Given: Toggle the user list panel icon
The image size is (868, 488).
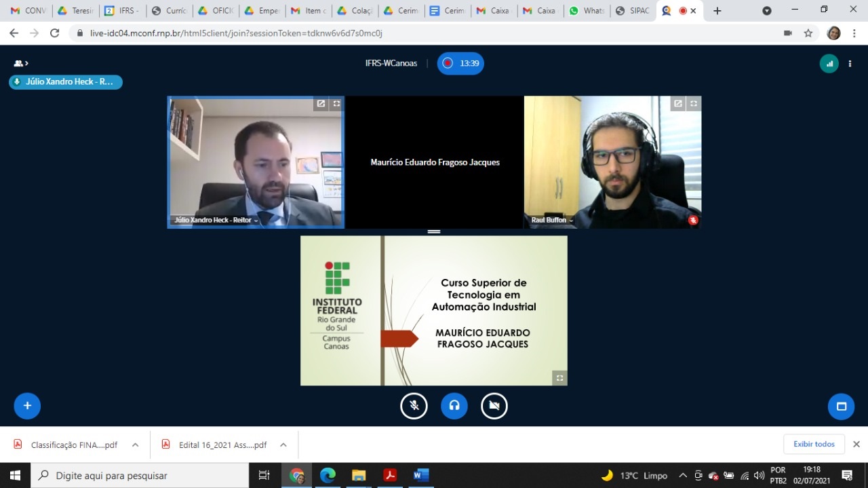Looking at the screenshot, I should (20, 64).
